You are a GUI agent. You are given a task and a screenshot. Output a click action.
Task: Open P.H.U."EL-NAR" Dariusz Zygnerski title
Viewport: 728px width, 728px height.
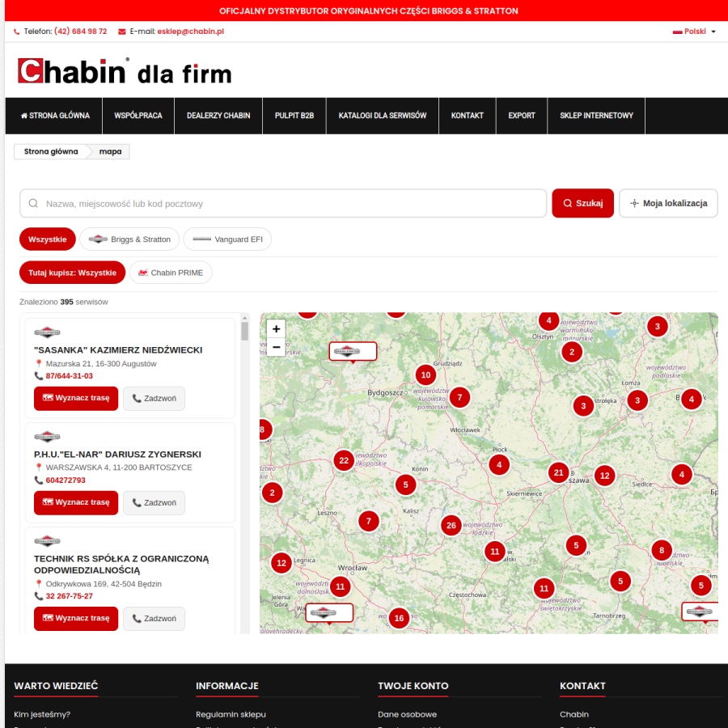pos(117,455)
